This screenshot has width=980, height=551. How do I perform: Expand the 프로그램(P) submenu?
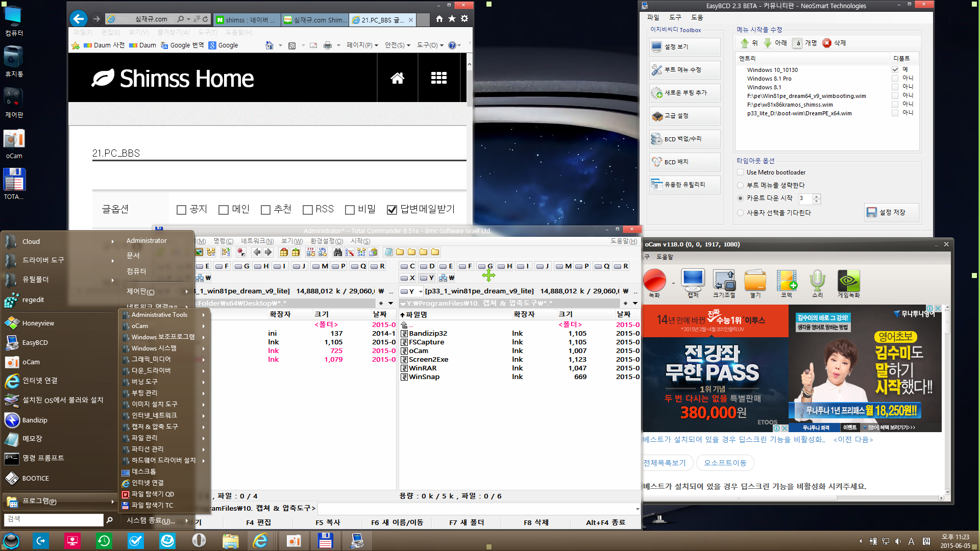pos(59,502)
